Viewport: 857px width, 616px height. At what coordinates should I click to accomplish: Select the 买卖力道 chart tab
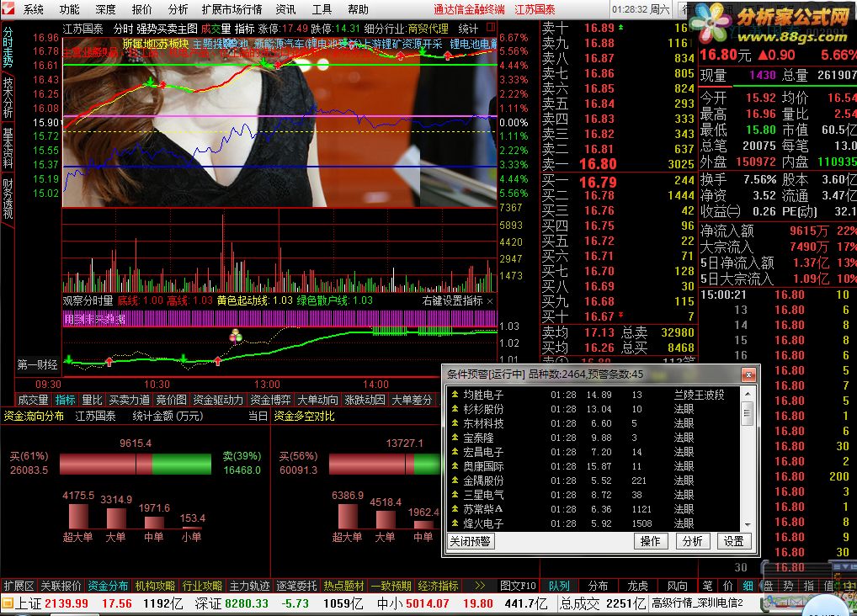[129, 400]
